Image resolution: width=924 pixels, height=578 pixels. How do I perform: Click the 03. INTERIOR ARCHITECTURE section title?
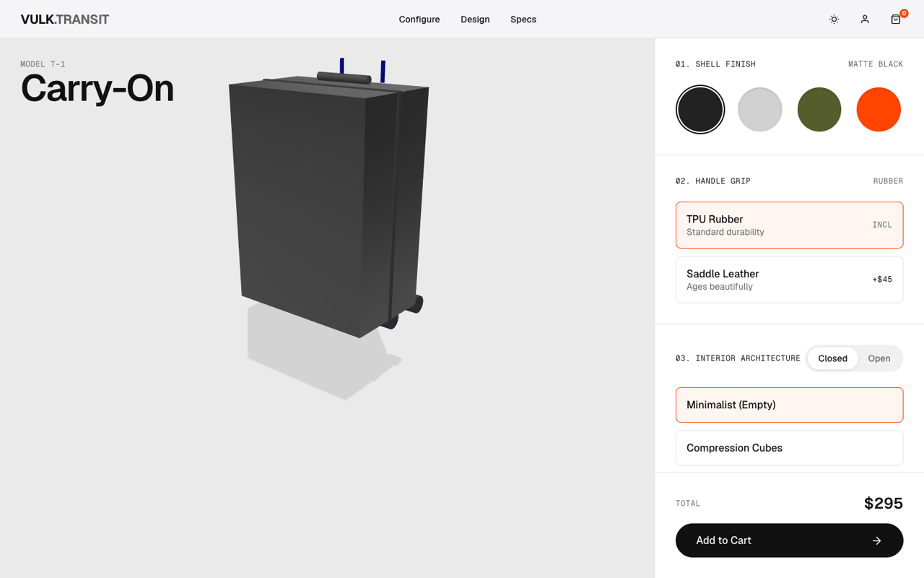pos(738,358)
